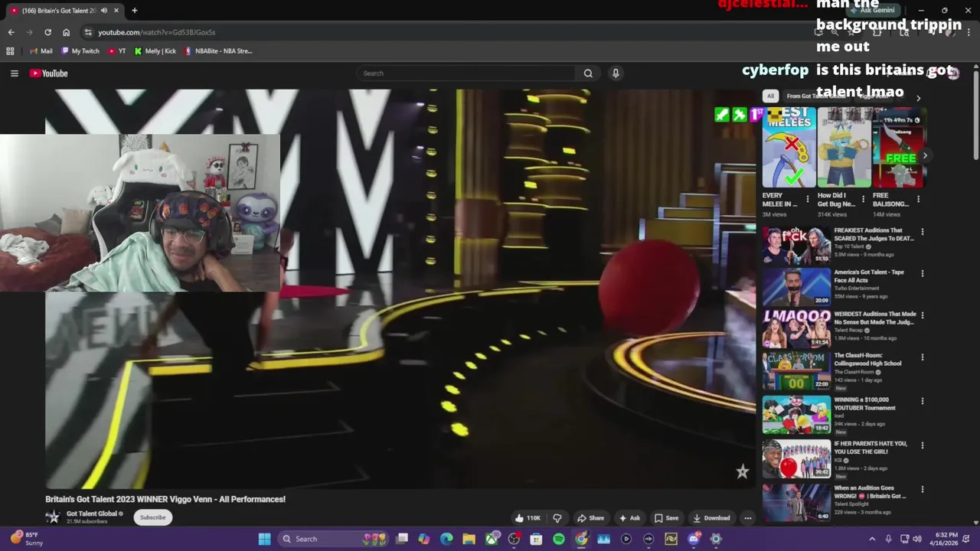Open How Did I Get Bug short
This screenshot has width=980, height=551.
click(844, 147)
